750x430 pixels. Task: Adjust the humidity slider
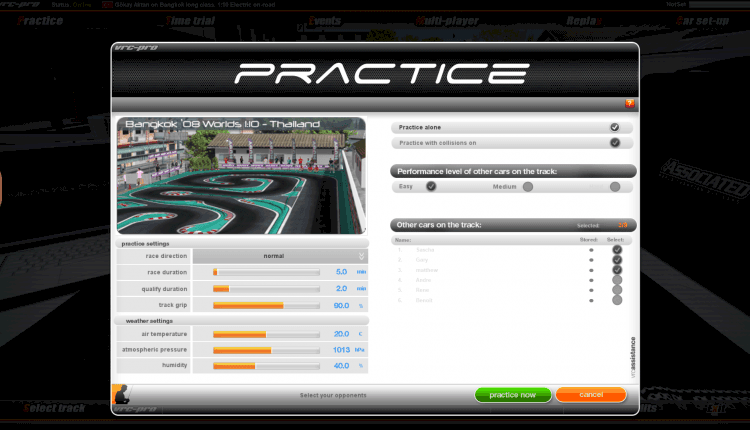pyautogui.click(x=266, y=366)
